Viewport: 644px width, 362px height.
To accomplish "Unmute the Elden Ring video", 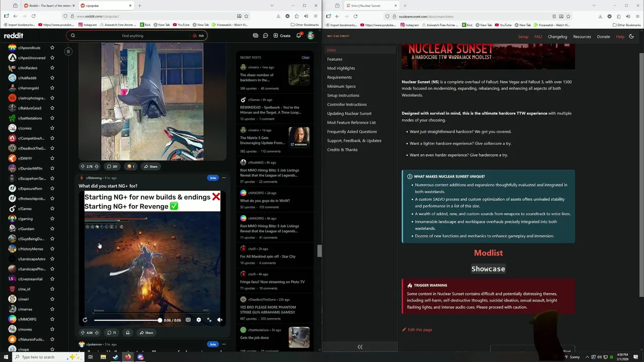I will [220, 320].
